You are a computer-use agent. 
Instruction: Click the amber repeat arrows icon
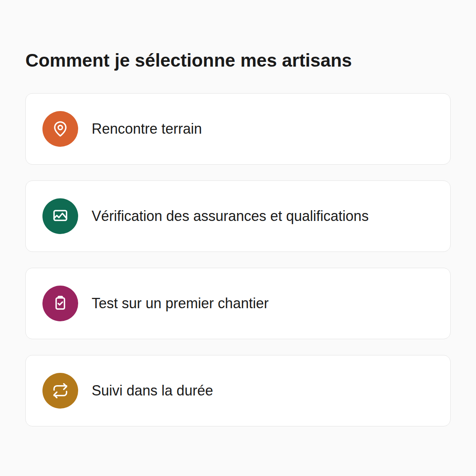coord(60,391)
